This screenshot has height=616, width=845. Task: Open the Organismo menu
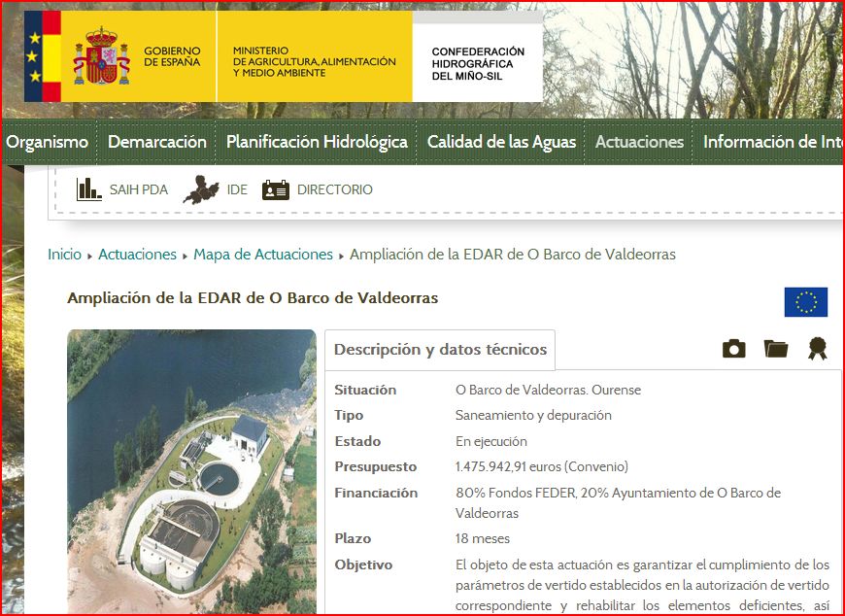pyautogui.click(x=48, y=142)
